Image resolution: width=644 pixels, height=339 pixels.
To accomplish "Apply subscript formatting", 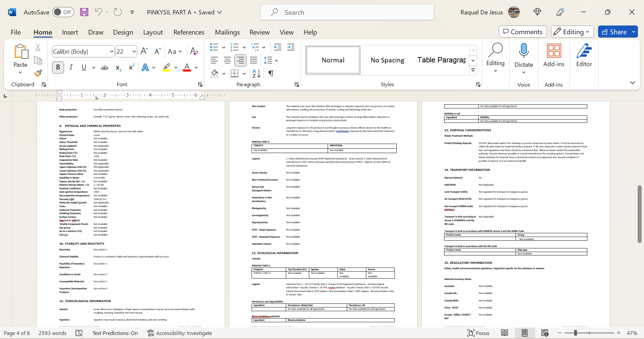I will coord(118,67).
